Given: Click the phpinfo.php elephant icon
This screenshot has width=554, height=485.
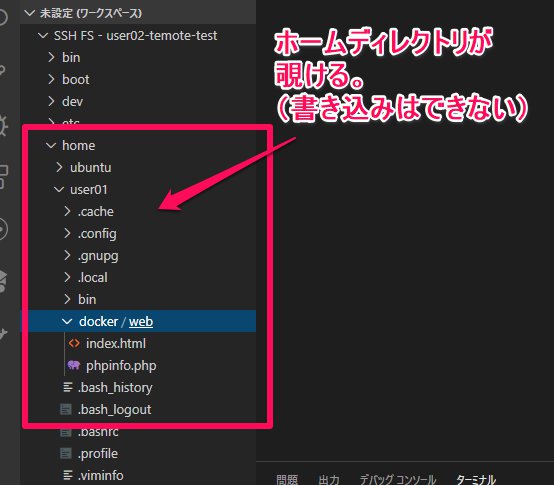Looking at the screenshot, I should (x=74, y=365).
